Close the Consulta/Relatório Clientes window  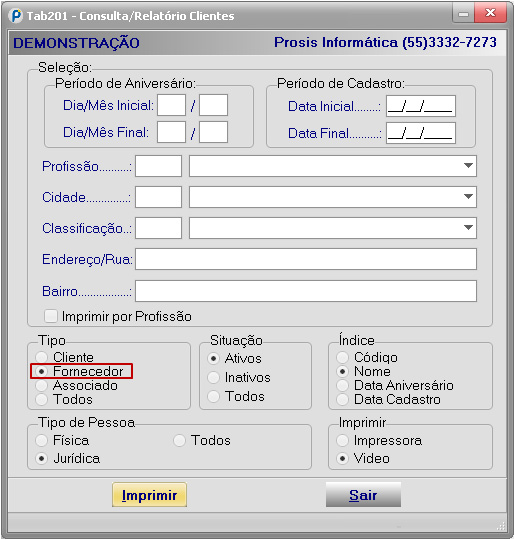(490, 13)
